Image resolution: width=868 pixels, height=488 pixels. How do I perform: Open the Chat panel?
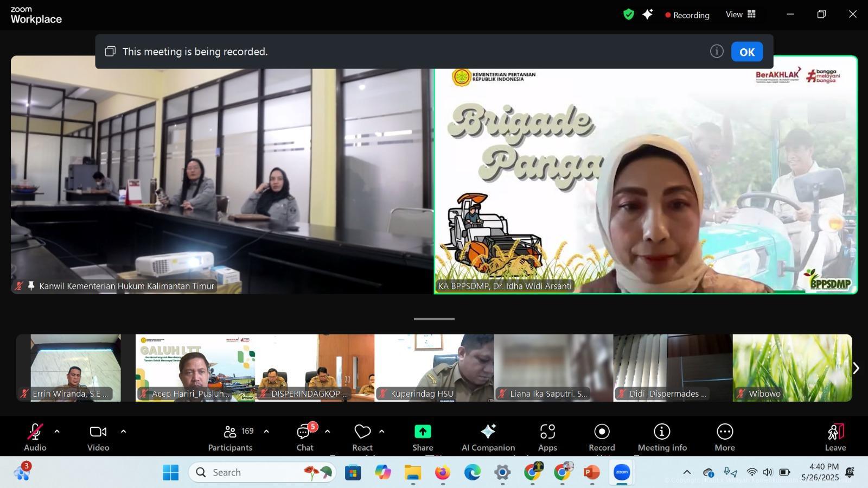point(304,438)
